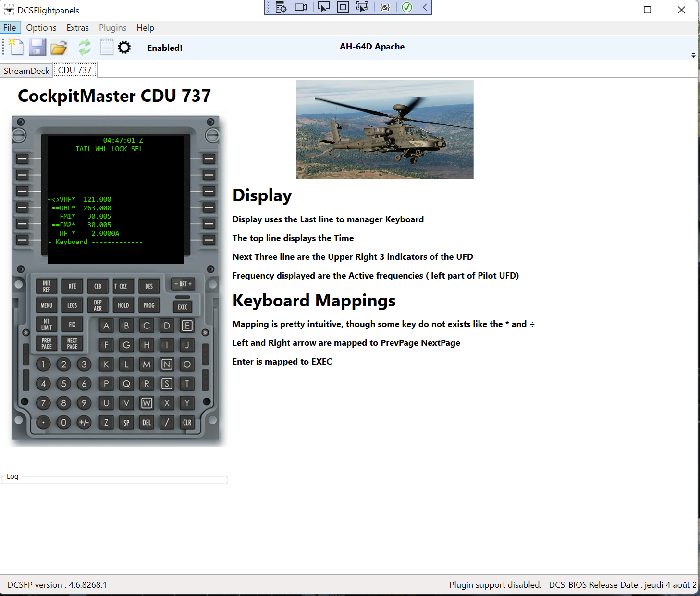Enable track focused element icon
The width and height of the screenshot is (700, 596).
(362, 7)
